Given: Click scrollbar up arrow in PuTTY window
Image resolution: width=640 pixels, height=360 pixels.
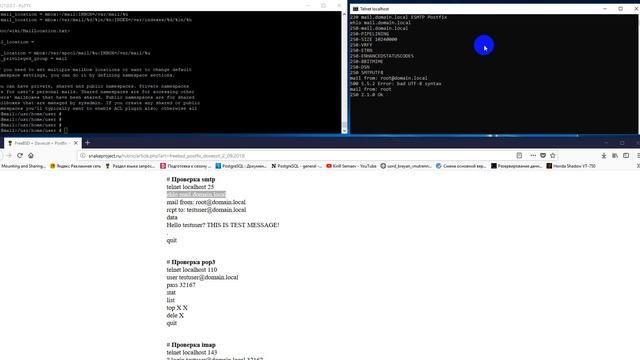Looking at the screenshot, I should point(344,14).
